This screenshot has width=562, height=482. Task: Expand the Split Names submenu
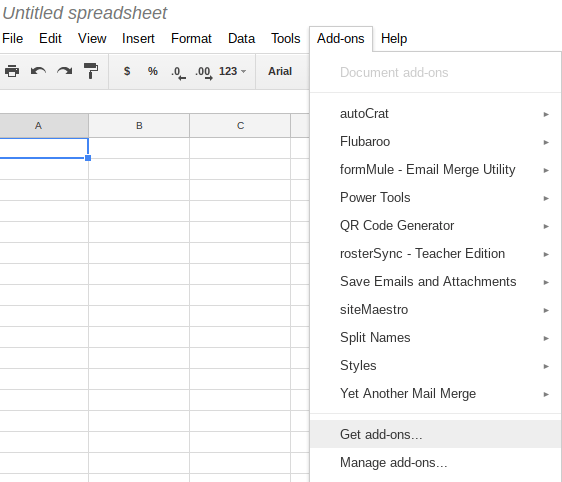coord(435,338)
